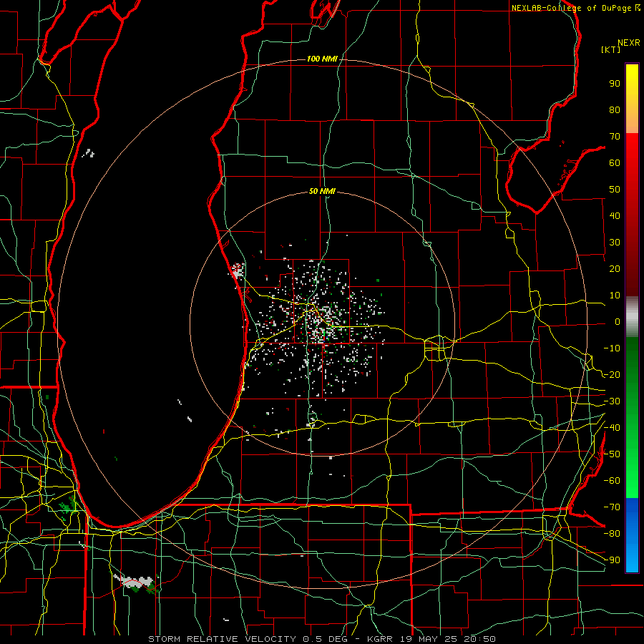644x644 pixels.
Task: Click the -30 scale value
Action: pos(612,401)
